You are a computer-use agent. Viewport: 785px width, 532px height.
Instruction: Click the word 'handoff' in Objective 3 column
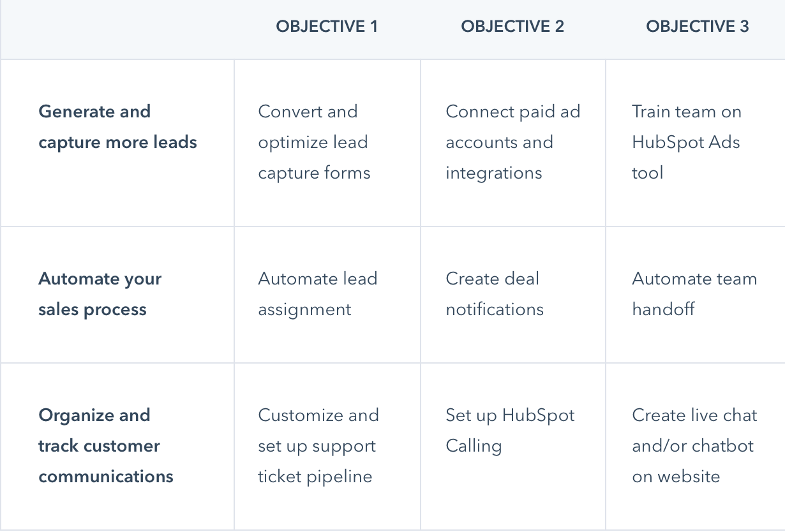[663, 309]
